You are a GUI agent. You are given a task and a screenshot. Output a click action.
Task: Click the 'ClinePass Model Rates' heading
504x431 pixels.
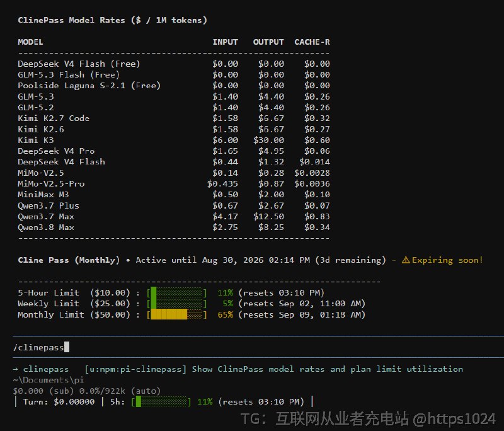(x=113, y=20)
